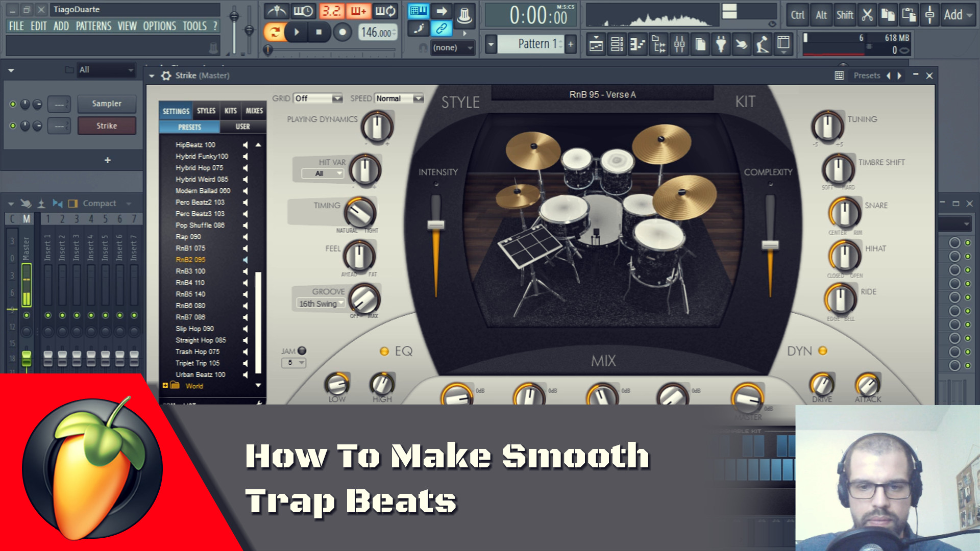Screen dimensions: 980x551
Task: Toggle the JAM button in Strike
Action: point(302,350)
